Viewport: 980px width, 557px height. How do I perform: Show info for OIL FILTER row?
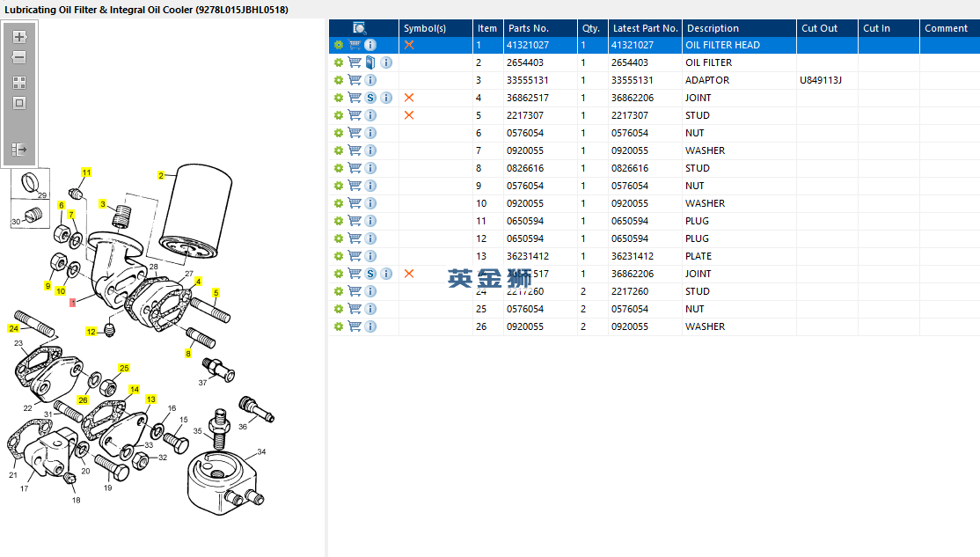[386, 62]
